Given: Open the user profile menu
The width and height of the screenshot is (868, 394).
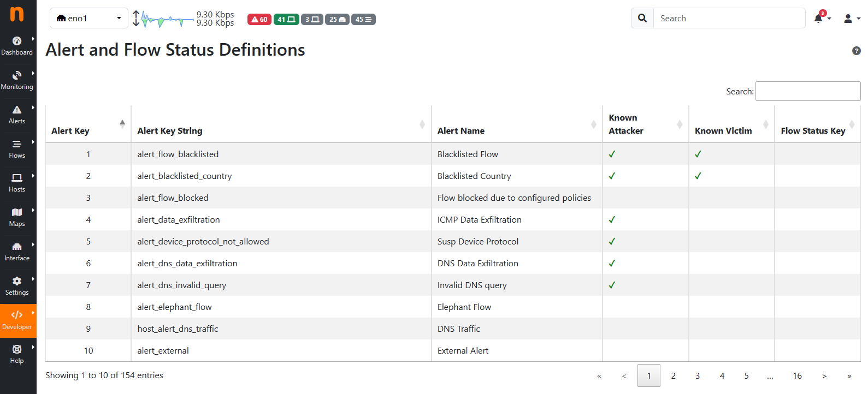Looking at the screenshot, I should [851, 19].
